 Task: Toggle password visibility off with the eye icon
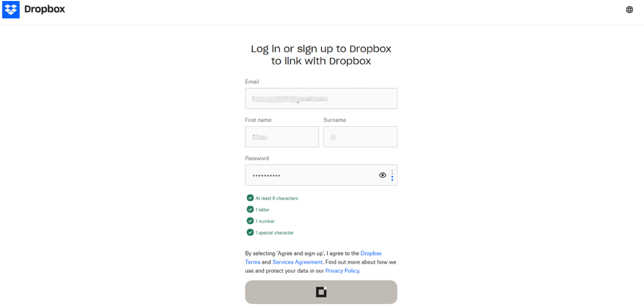pos(382,175)
